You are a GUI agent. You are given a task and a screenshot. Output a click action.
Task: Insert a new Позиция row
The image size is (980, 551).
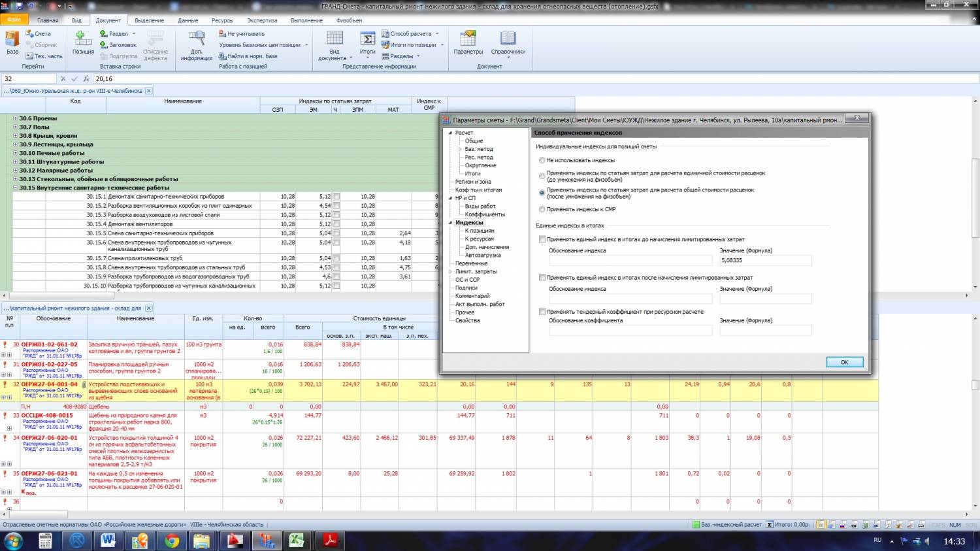[83, 41]
